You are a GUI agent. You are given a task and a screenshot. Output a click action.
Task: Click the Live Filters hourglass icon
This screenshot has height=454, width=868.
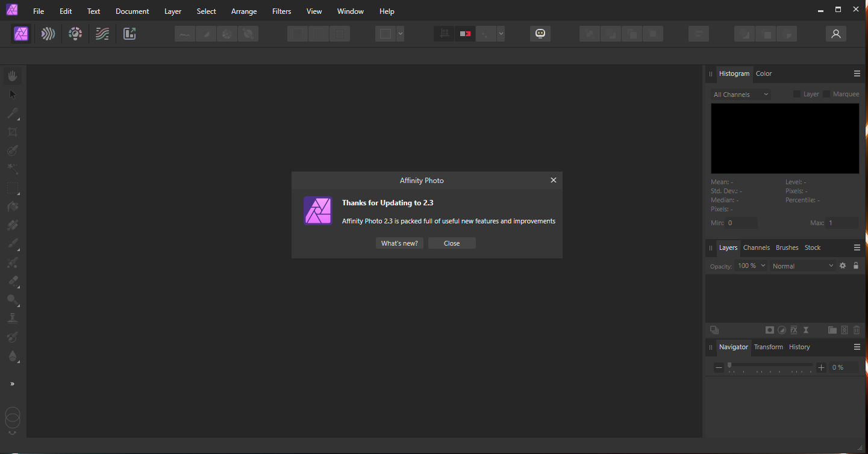pyautogui.click(x=806, y=330)
